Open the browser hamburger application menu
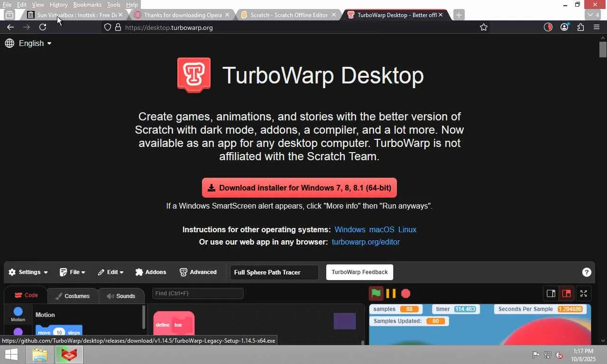This screenshot has width=607, height=364. pyautogui.click(x=597, y=27)
